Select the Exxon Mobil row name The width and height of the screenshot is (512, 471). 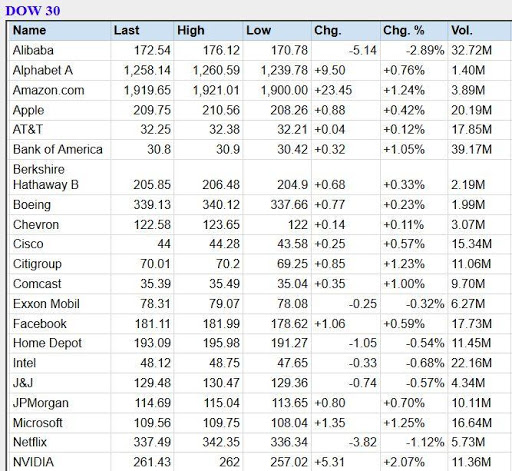pyautogui.click(x=46, y=304)
